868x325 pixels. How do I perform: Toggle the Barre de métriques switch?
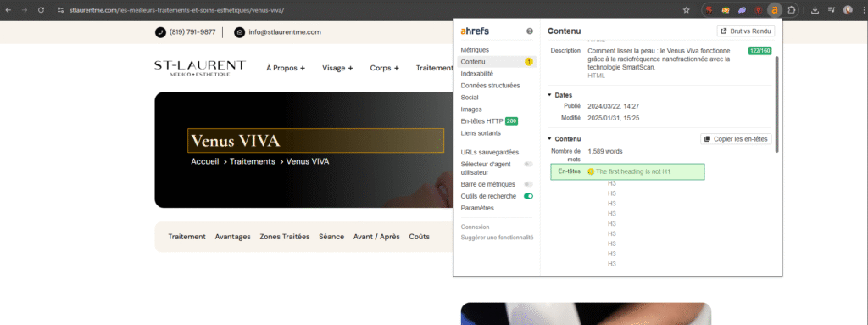pos(528,184)
